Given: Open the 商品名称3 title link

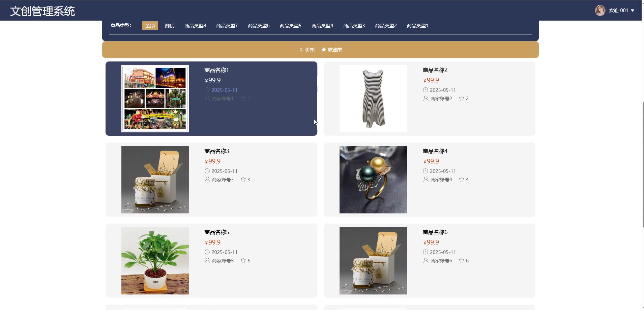Looking at the screenshot, I should click(x=217, y=151).
